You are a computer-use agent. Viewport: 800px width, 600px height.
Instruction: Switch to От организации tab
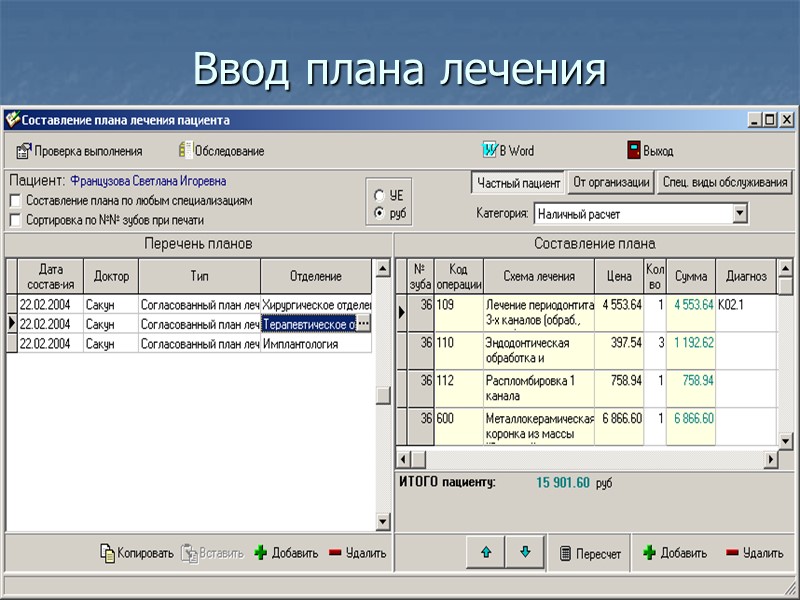[611, 182]
